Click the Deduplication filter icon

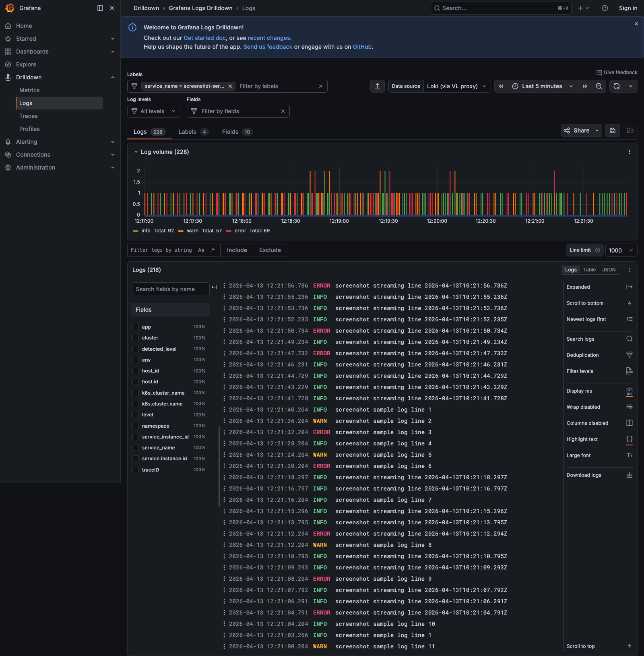[x=630, y=355]
